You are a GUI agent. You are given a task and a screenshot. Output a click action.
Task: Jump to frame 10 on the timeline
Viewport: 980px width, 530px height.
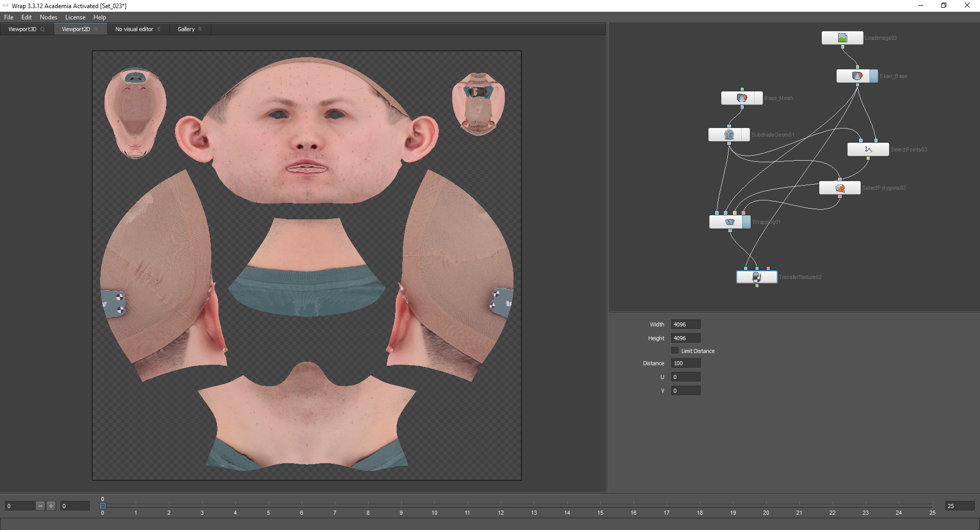click(x=434, y=513)
